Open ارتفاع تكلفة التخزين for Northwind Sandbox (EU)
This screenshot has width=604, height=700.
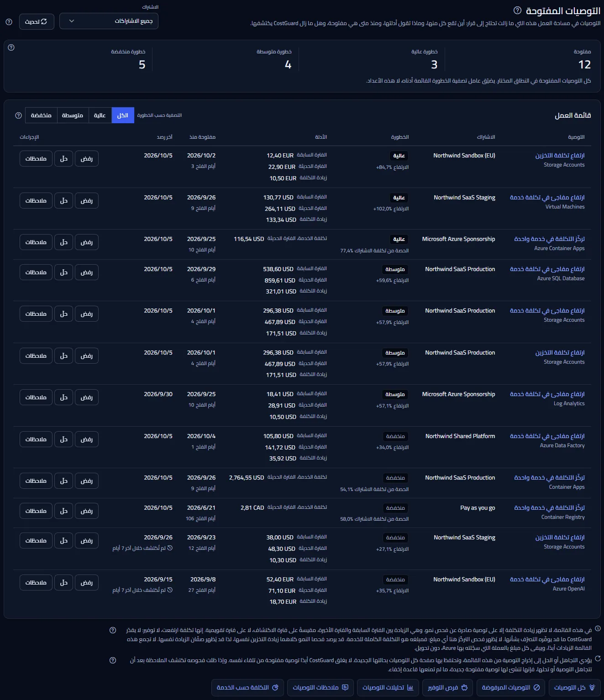(560, 156)
